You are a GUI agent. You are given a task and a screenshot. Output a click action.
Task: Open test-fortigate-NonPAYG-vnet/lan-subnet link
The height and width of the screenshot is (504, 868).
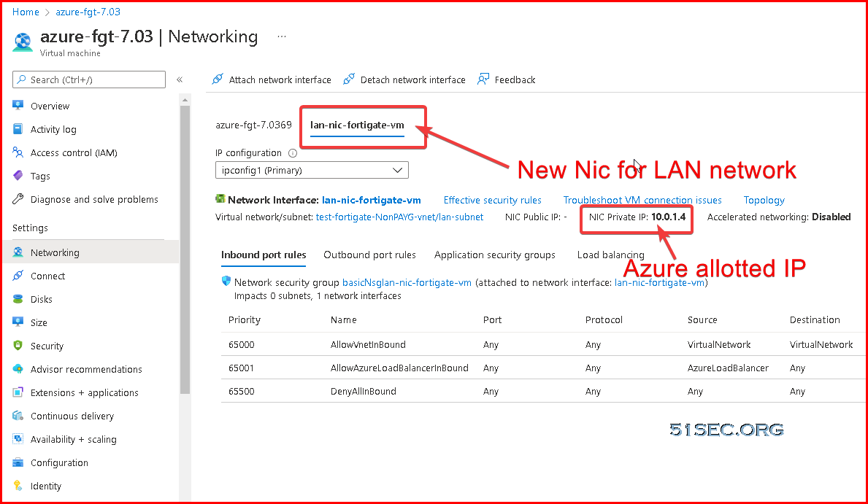pyautogui.click(x=399, y=217)
